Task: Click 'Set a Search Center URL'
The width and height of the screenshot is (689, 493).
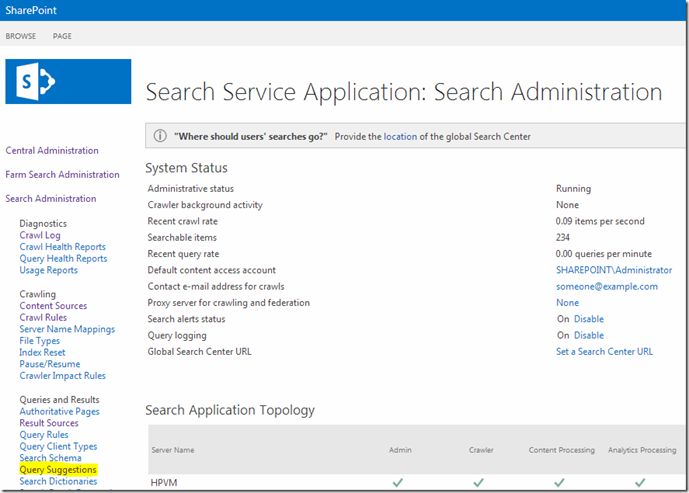Action: 604,351
